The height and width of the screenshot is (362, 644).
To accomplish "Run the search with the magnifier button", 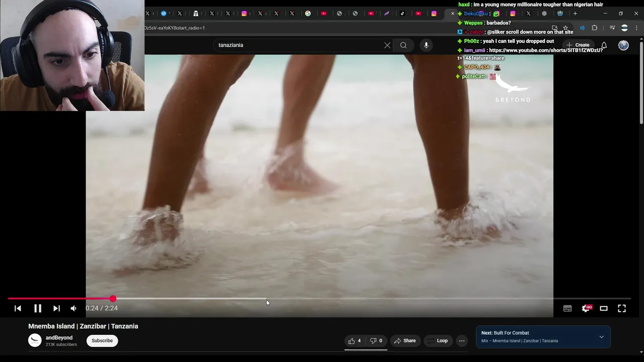I will pos(404,45).
